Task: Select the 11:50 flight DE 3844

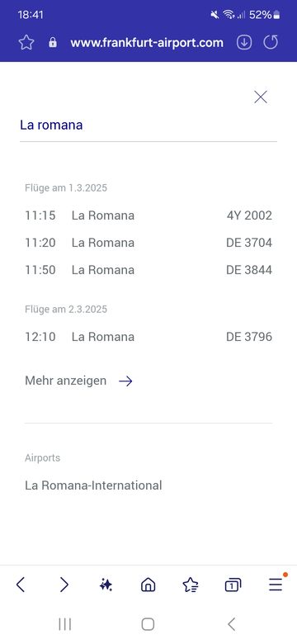Action: tap(148, 270)
